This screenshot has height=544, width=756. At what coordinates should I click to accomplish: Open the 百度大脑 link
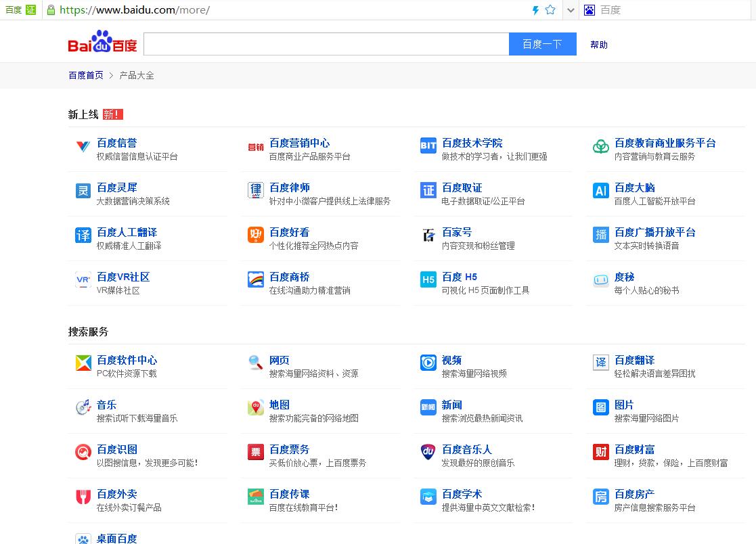[x=634, y=187]
